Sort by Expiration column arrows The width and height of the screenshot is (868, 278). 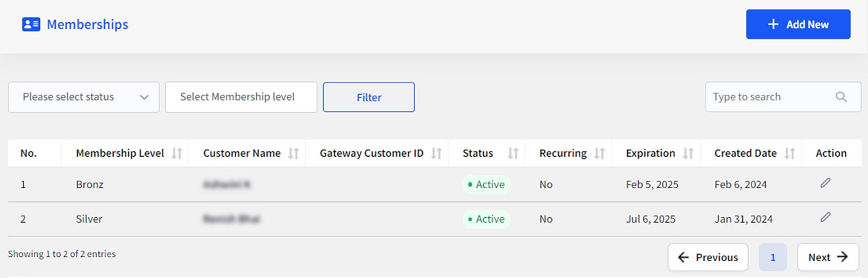click(x=688, y=153)
